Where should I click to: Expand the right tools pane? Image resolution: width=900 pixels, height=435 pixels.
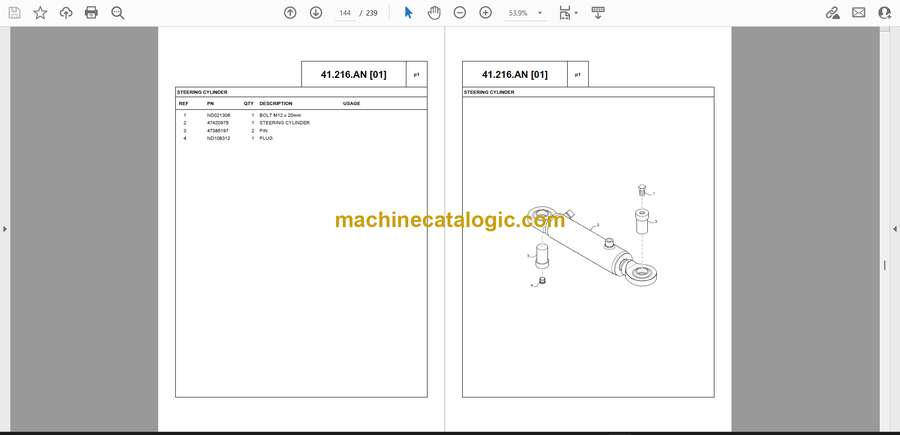point(895,229)
